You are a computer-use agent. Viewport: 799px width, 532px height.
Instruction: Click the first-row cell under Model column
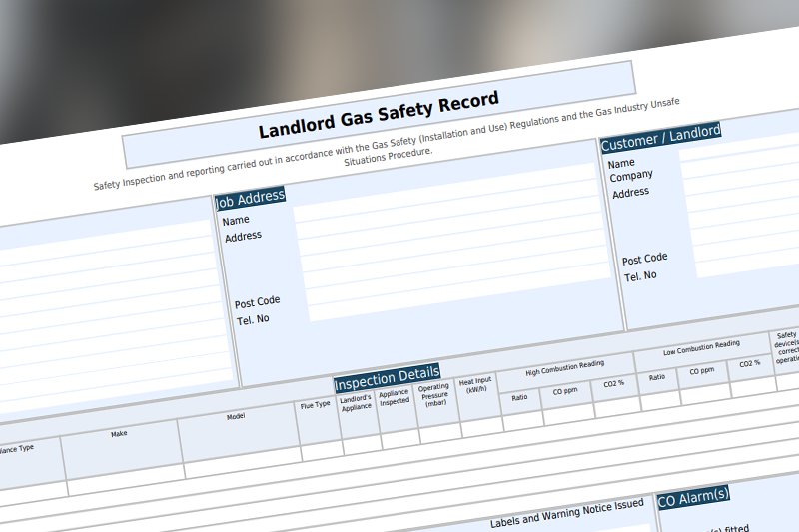tap(243, 463)
